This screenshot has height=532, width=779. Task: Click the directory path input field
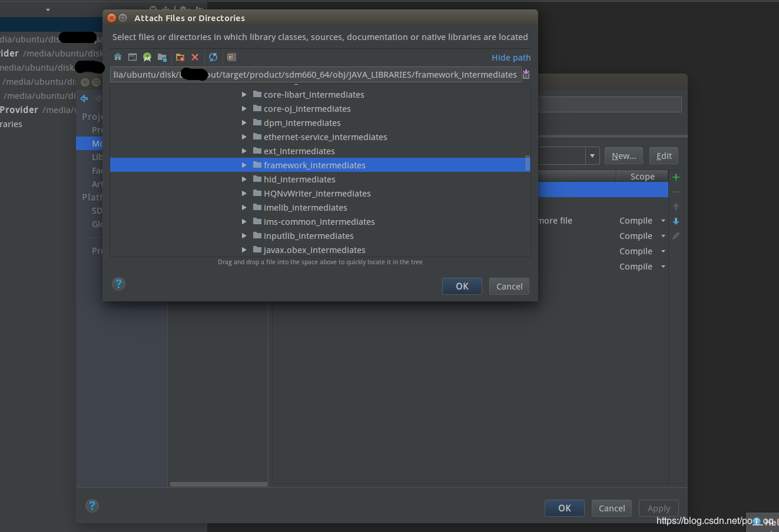coord(315,74)
